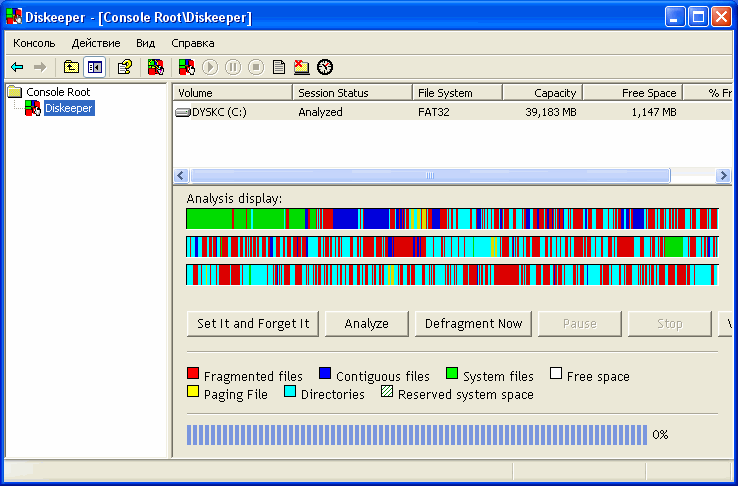
Task: Click the FAT32 file system cell
Action: pos(434,112)
